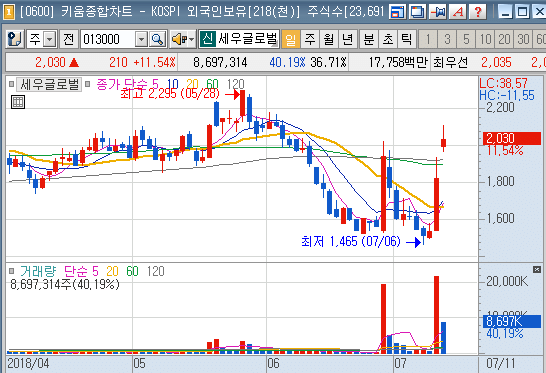
Task: Expand the speaker icon dropdown arrow
Action: [x=192, y=39]
